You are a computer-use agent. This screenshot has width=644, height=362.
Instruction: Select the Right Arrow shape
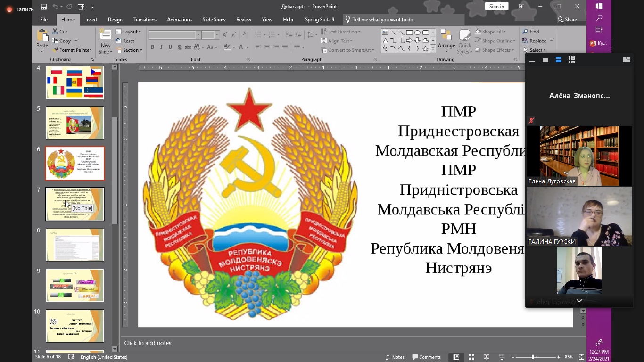[x=409, y=41]
